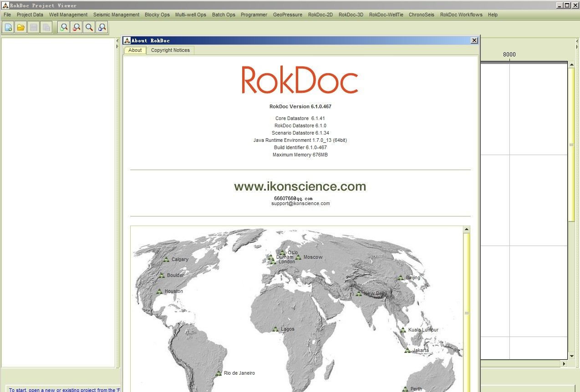Open the RokDoc-2D menu
The height and width of the screenshot is (392, 580).
pyautogui.click(x=321, y=15)
